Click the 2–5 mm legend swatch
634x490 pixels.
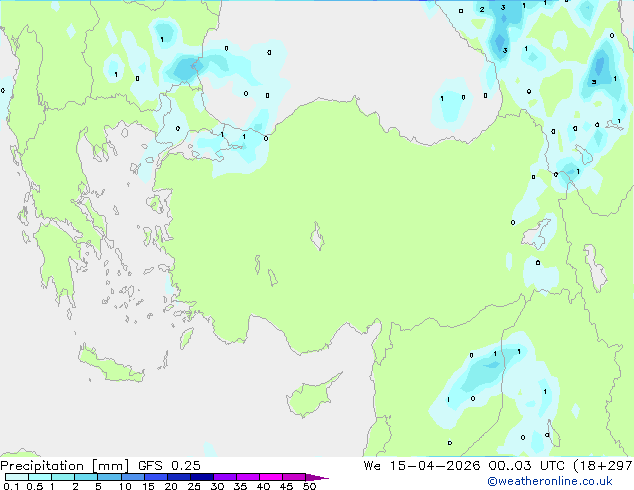pos(86,477)
